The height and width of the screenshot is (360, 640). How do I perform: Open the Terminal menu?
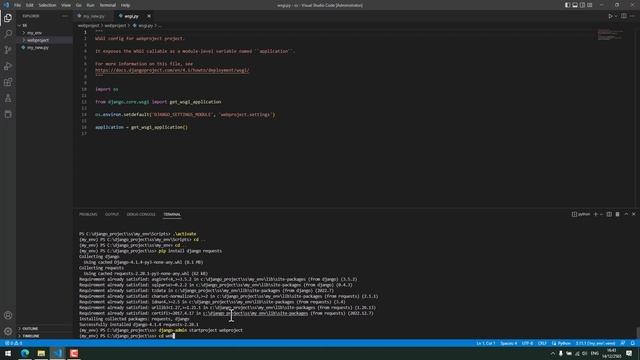click(x=108, y=5)
